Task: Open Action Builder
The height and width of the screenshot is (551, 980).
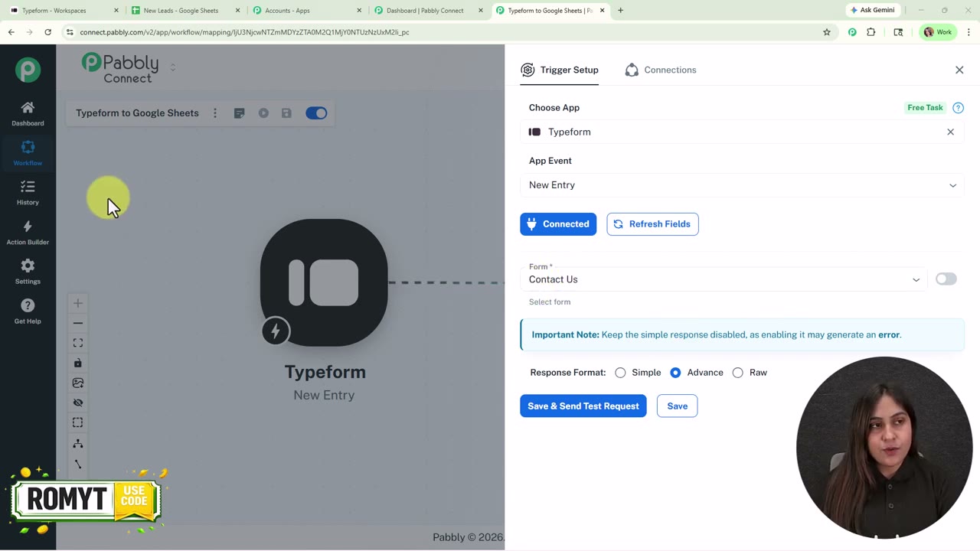Action: pyautogui.click(x=28, y=233)
